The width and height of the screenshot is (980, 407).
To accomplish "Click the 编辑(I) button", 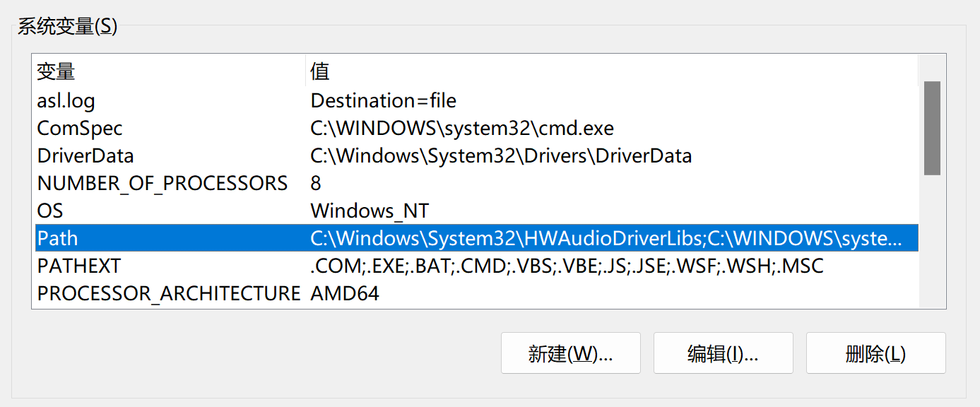I will coord(723,353).
